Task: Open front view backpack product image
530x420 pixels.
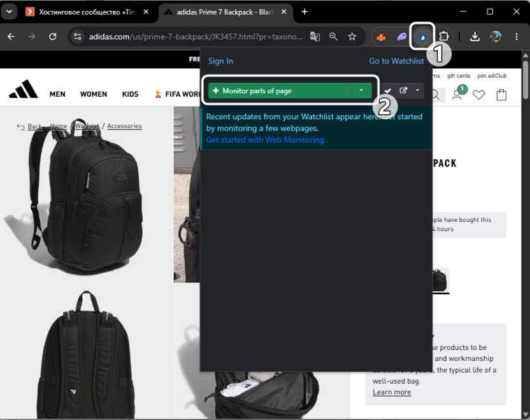Action: tap(86, 194)
